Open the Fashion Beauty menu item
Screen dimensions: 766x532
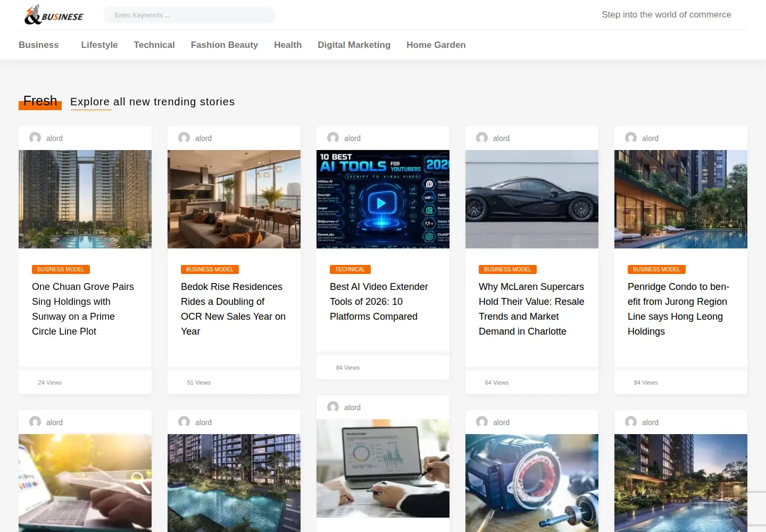click(x=224, y=45)
